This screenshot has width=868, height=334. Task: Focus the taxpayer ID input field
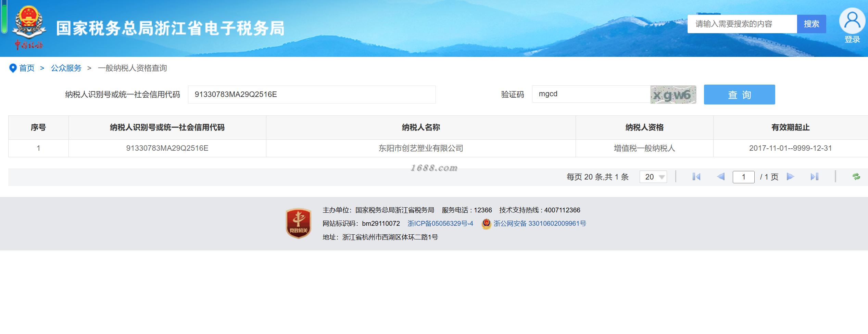click(312, 95)
